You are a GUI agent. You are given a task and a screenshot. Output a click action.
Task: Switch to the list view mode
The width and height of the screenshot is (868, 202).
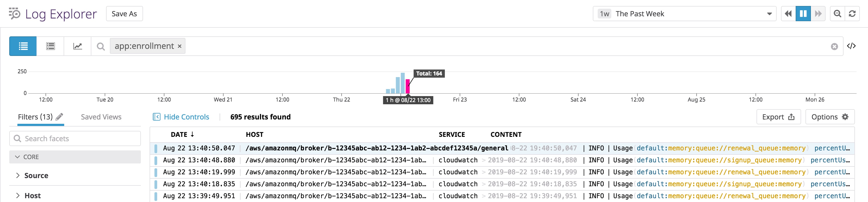pos(23,46)
